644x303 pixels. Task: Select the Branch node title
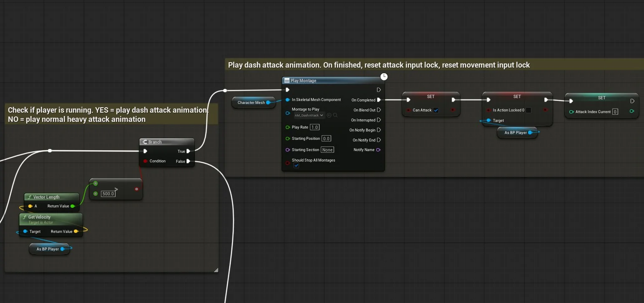click(x=155, y=142)
